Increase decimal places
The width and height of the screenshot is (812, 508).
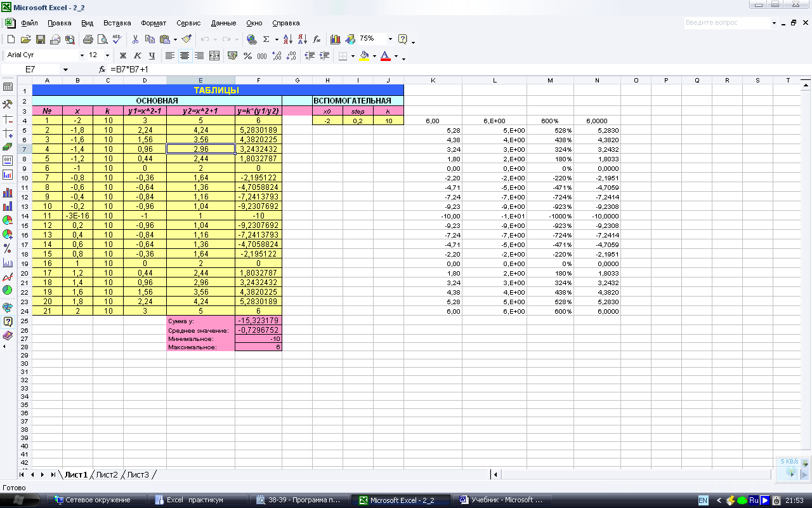tap(277, 56)
